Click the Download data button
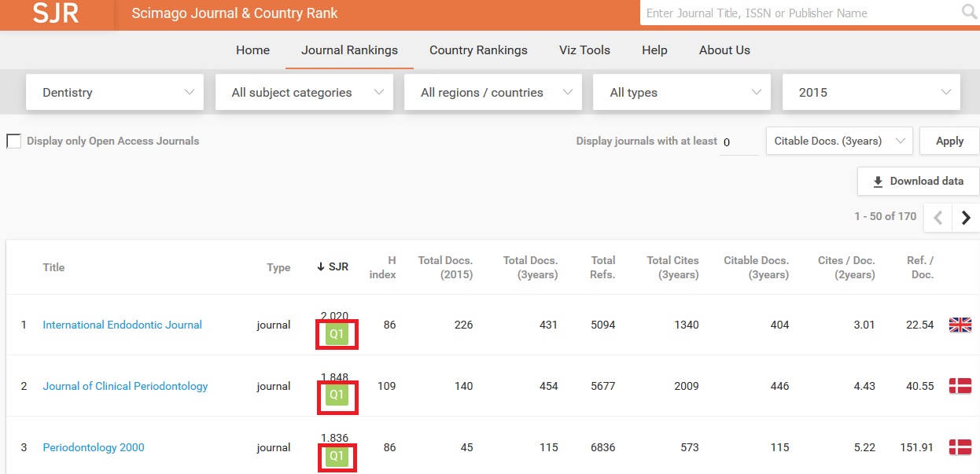 pos(918,182)
